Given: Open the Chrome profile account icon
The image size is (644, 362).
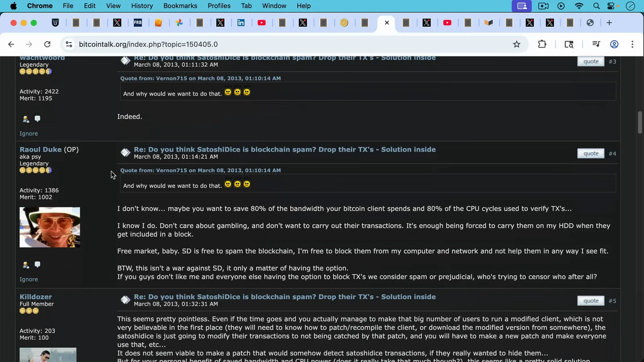Looking at the screenshot, I should click(x=614, y=44).
